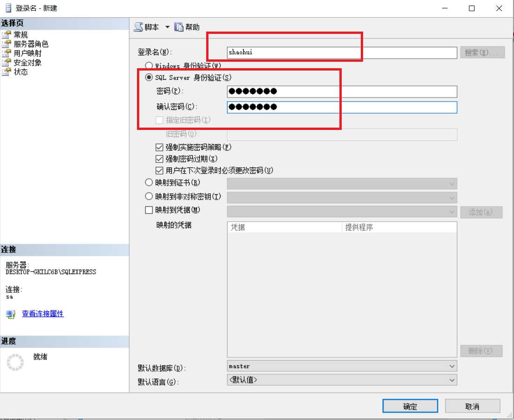Go to 状态 page
Viewport: 514px width, 420px height.
click(x=20, y=72)
